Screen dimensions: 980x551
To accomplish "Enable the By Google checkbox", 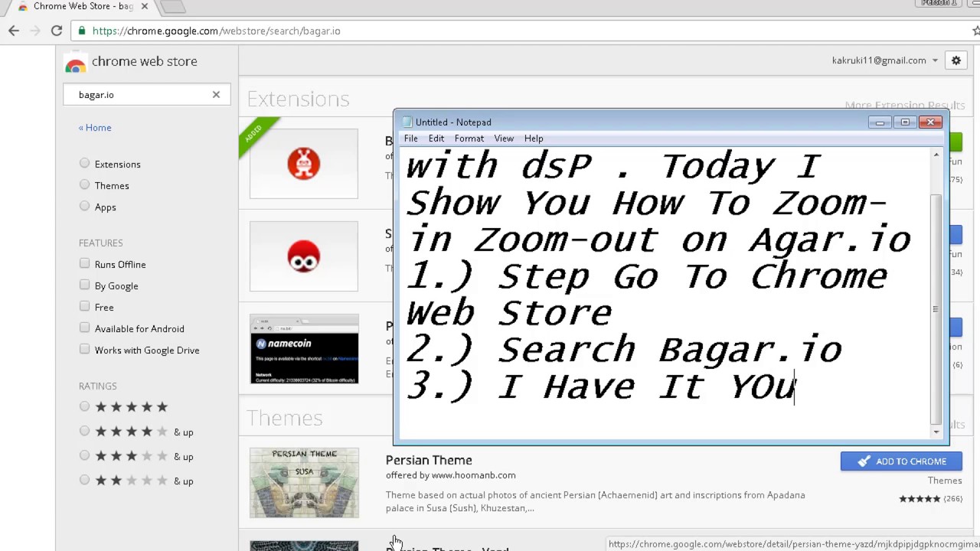I will 84,285.
